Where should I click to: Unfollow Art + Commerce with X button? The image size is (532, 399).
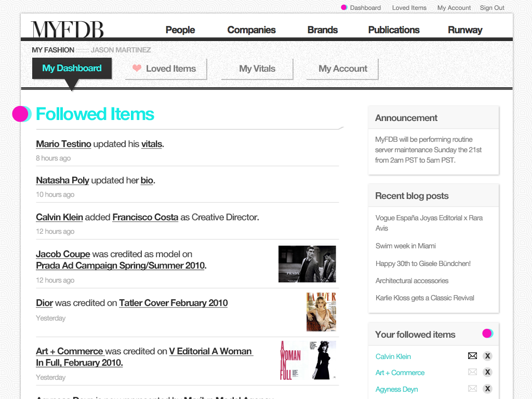tap(487, 372)
